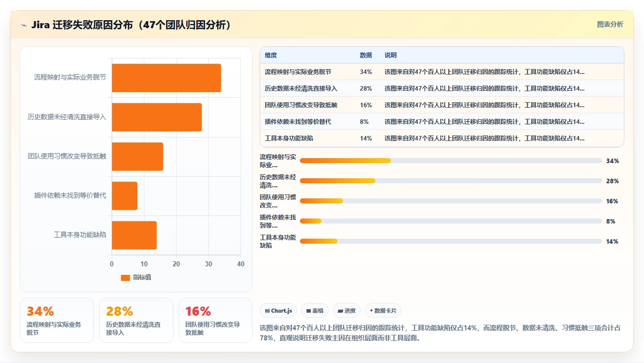
Task: Click the top bar for 流程映射与实际业务脱节
Action: coord(167,78)
